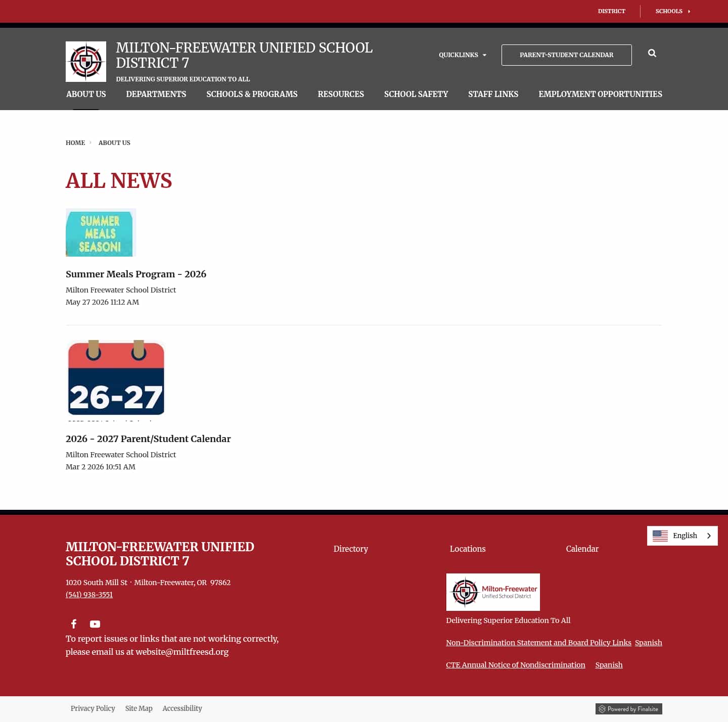Click the Summer Meals Season thumbnail
Screen dimensions: 728x722
point(101,232)
